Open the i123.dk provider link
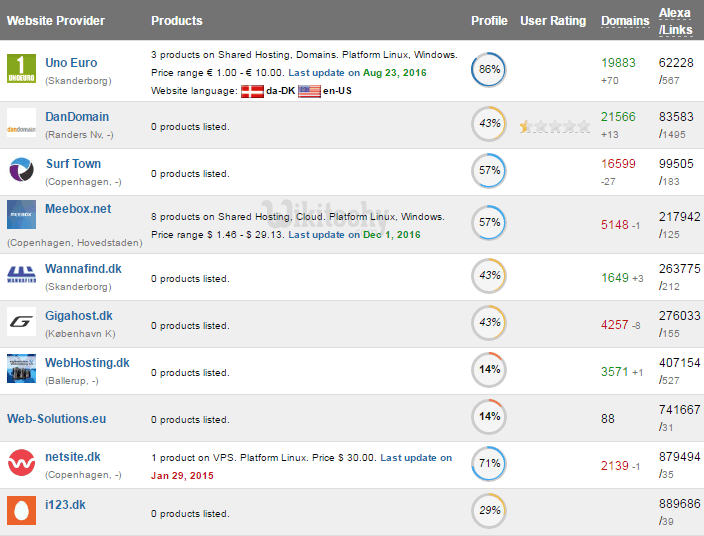The width and height of the screenshot is (704, 536). [65, 505]
